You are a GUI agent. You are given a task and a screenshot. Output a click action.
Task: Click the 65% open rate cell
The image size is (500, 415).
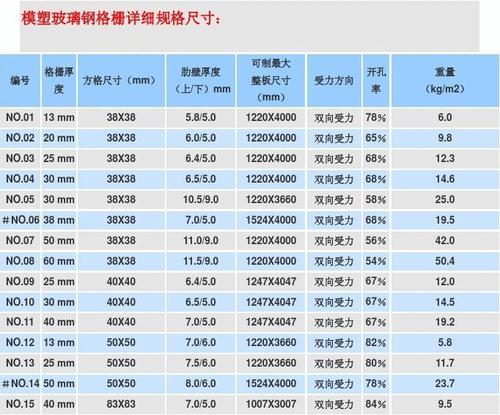(x=376, y=138)
